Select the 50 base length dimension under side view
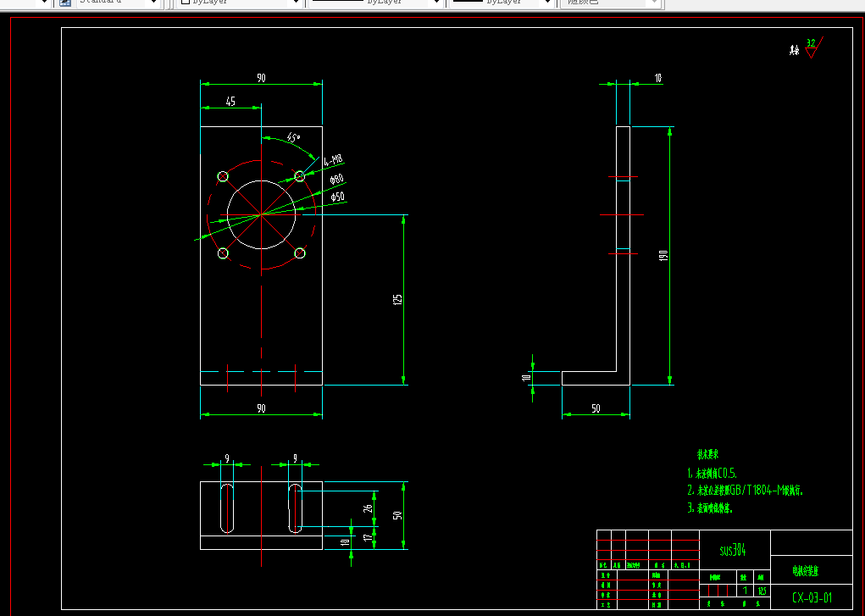Image resolution: width=865 pixels, height=616 pixels. [596, 408]
